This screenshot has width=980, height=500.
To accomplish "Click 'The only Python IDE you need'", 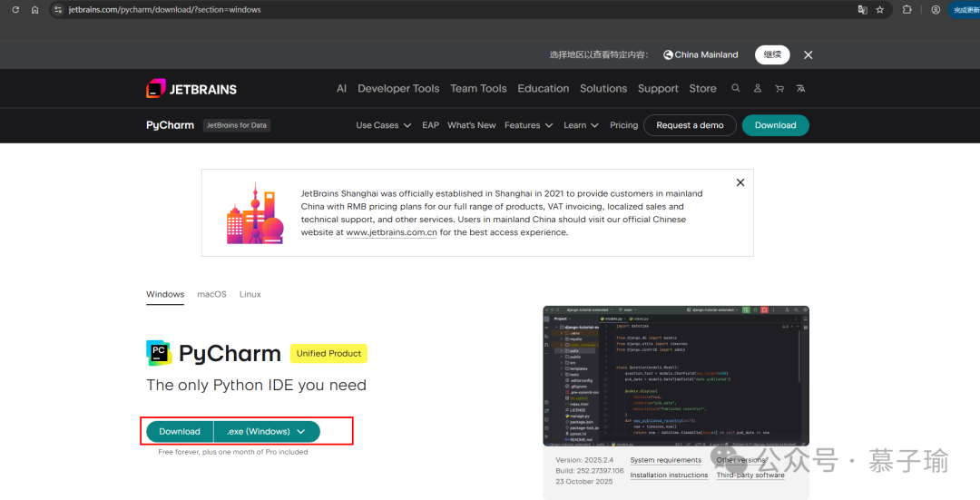I will click(x=256, y=385).
